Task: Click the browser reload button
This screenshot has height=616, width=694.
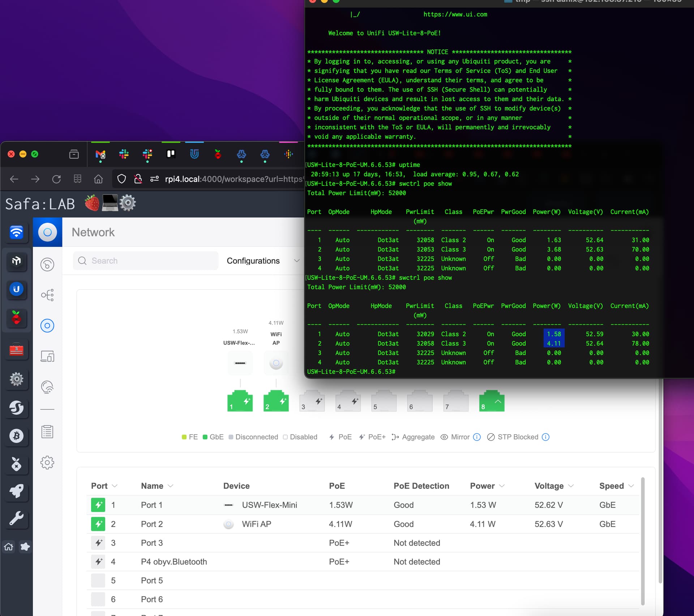Action: click(x=56, y=179)
